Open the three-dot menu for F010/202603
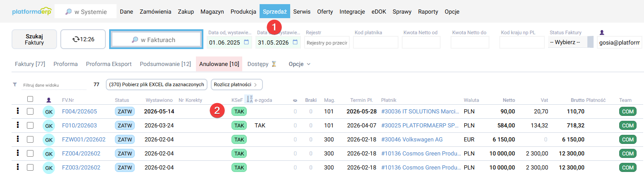644x174 pixels. click(x=18, y=125)
